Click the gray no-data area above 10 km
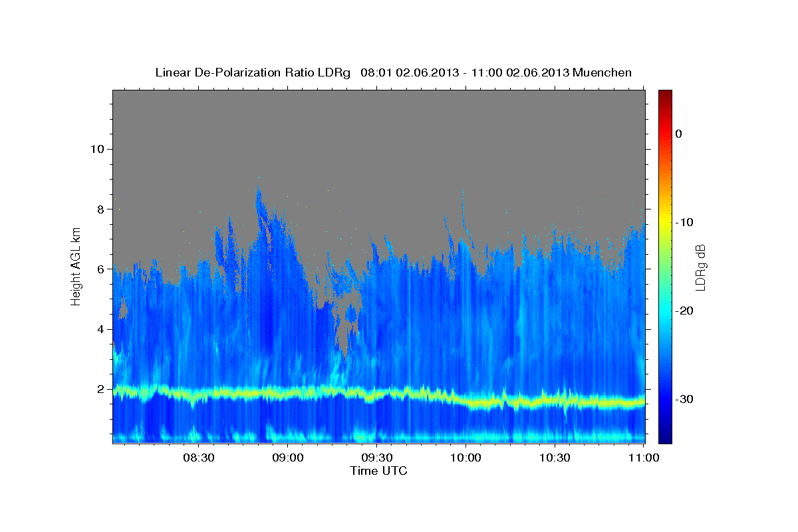 click(378, 120)
